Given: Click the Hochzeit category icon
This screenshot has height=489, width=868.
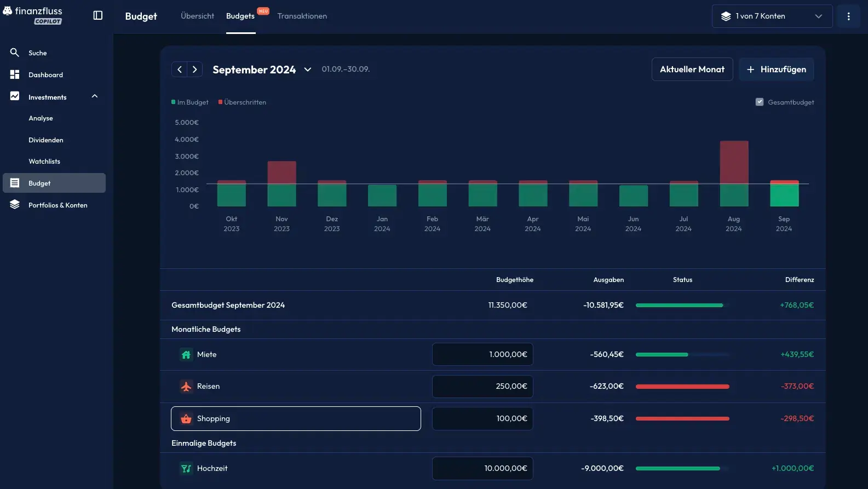Looking at the screenshot, I should 186,469.
